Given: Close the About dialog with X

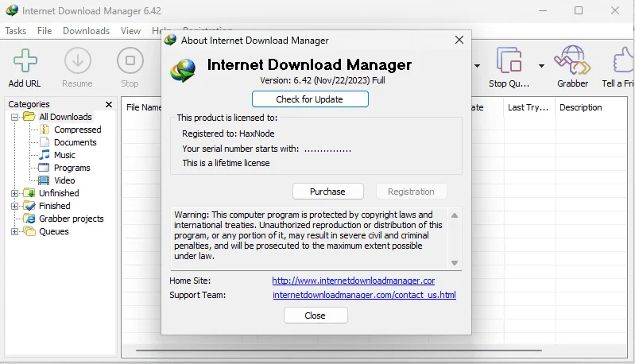Looking at the screenshot, I should click(459, 40).
